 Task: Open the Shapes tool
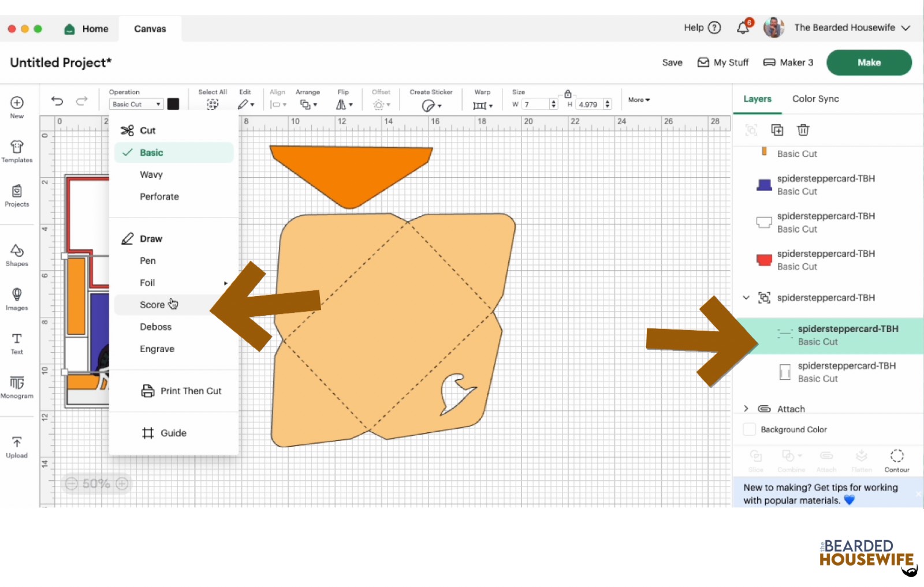(17, 255)
